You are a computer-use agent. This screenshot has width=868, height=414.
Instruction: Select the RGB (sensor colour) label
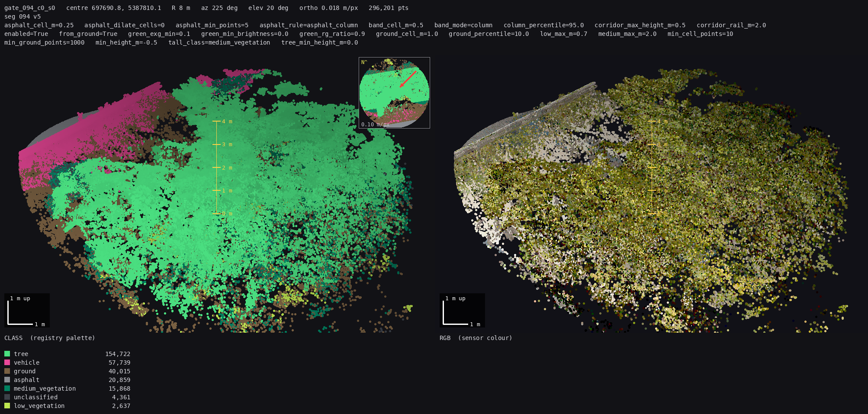click(x=476, y=338)
